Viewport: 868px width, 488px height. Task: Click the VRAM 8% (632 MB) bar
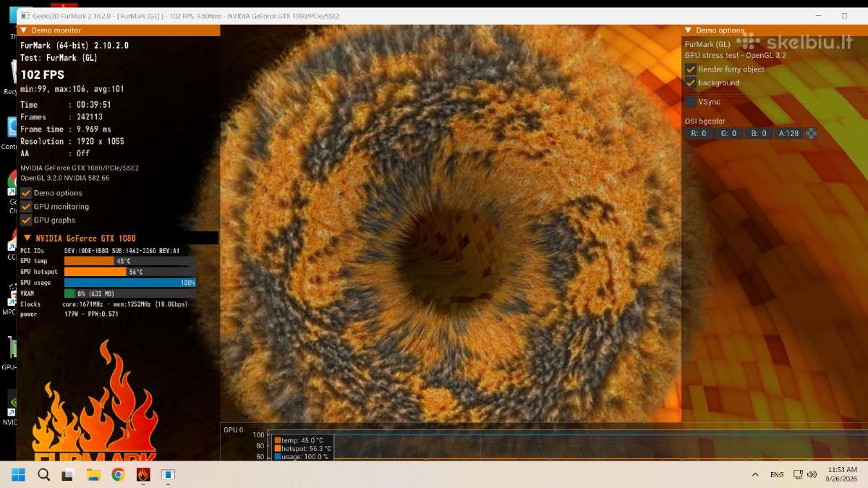pyautogui.click(x=130, y=294)
